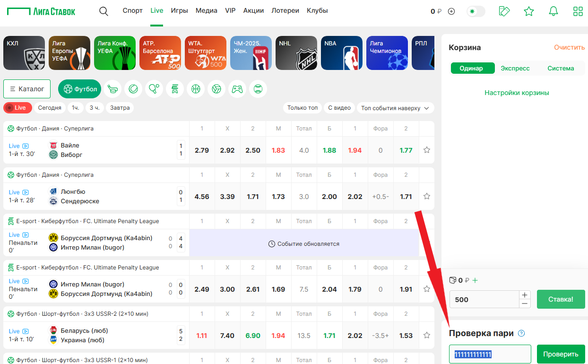Open Настройки корзины link
This screenshot has height=364, width=588.
517,93
